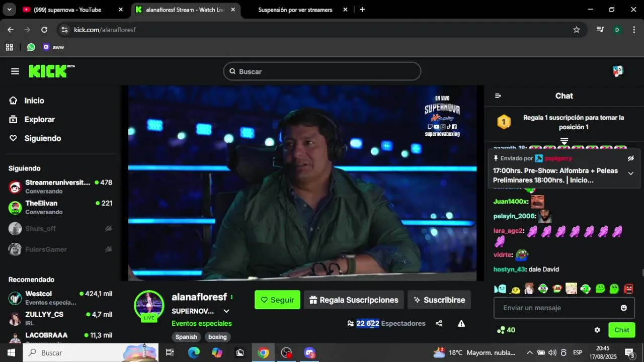Open taskbar notification center

pyautogui.click(x=629, y=353)
